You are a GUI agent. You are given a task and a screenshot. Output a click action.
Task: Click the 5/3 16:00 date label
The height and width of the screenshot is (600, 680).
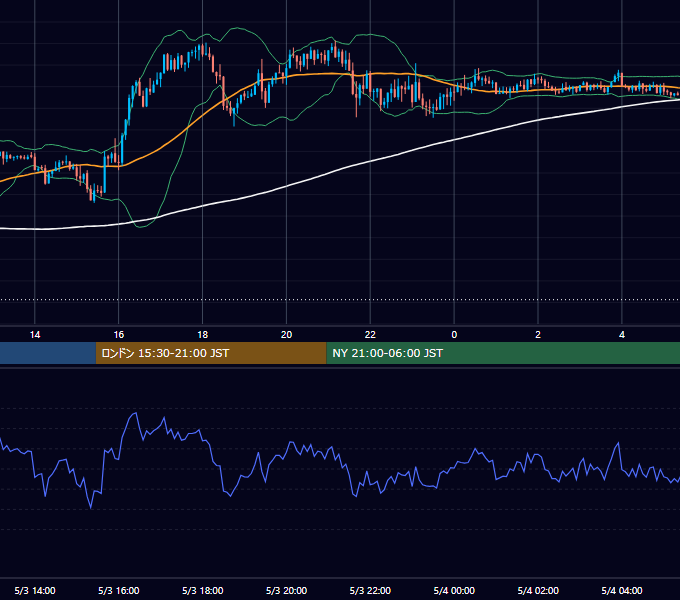[118, 590]
